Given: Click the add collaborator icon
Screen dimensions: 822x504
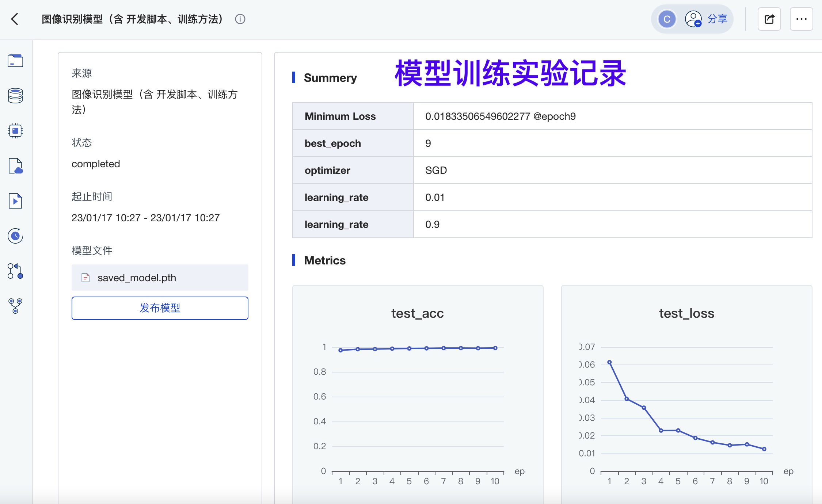Looking at the screenshot, I should (x=693, y=19).
